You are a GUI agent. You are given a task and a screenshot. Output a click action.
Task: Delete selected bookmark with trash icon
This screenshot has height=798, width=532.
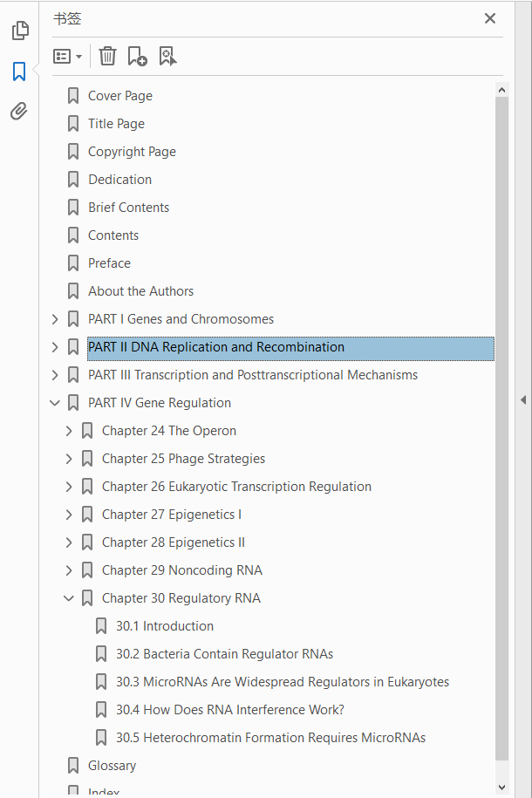tap(107, 57)
